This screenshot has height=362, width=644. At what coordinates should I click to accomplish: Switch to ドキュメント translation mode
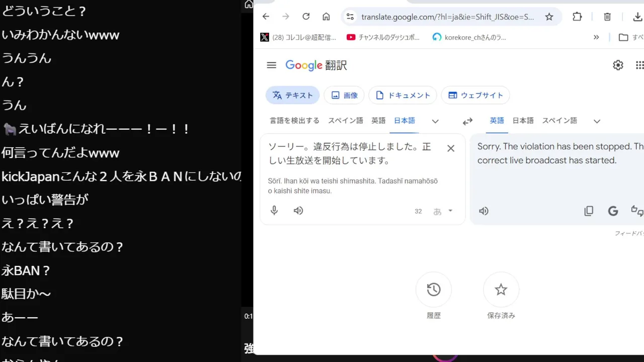[x=403, y=95]
